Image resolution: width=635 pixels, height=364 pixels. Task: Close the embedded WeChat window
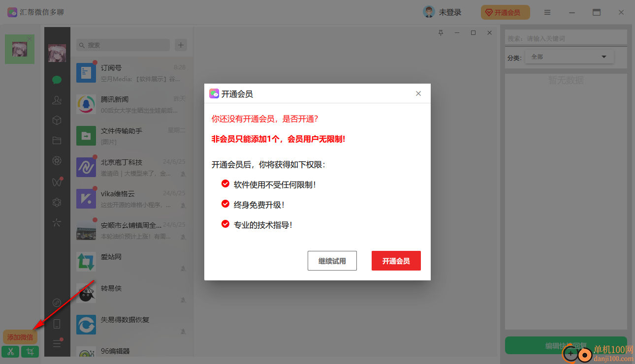(489, 32)
